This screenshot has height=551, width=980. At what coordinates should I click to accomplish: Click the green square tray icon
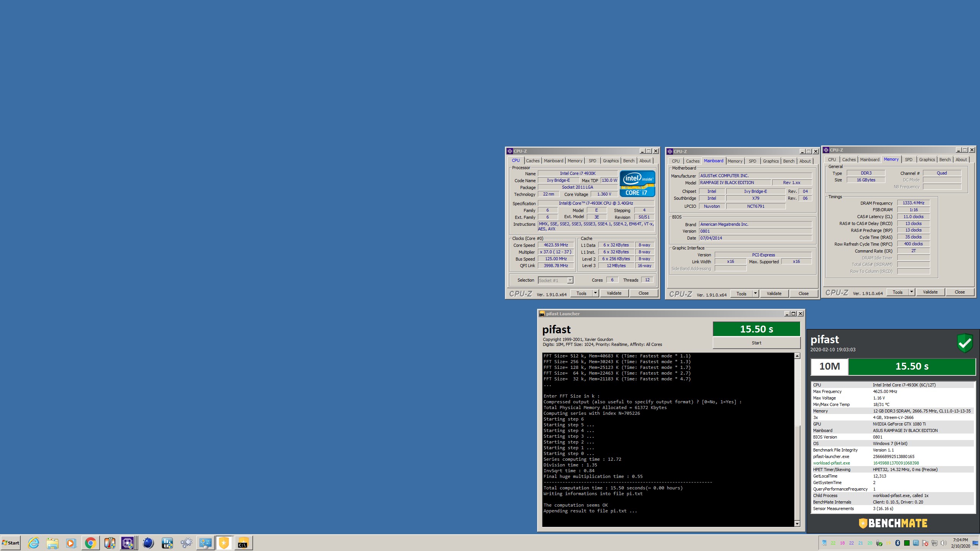(x=906, y=543)
